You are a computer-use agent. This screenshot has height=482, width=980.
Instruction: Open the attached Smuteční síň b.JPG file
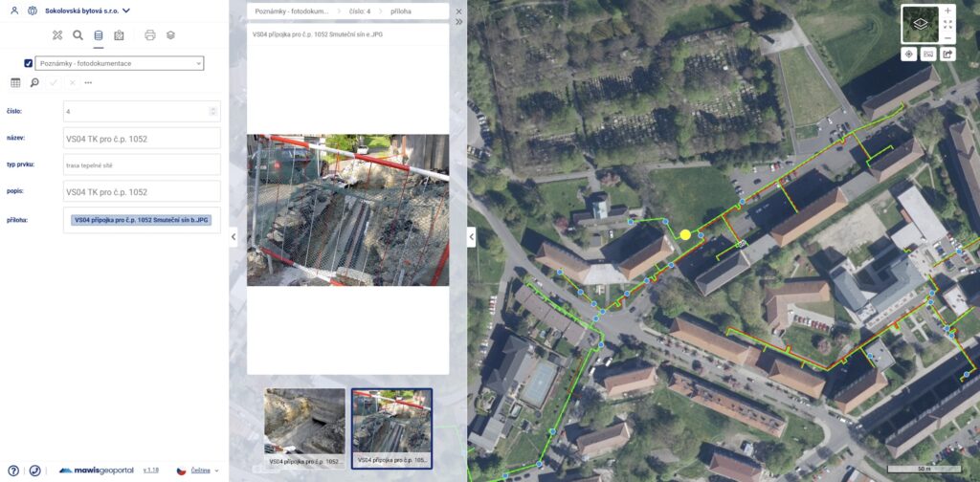coord(142,220)
